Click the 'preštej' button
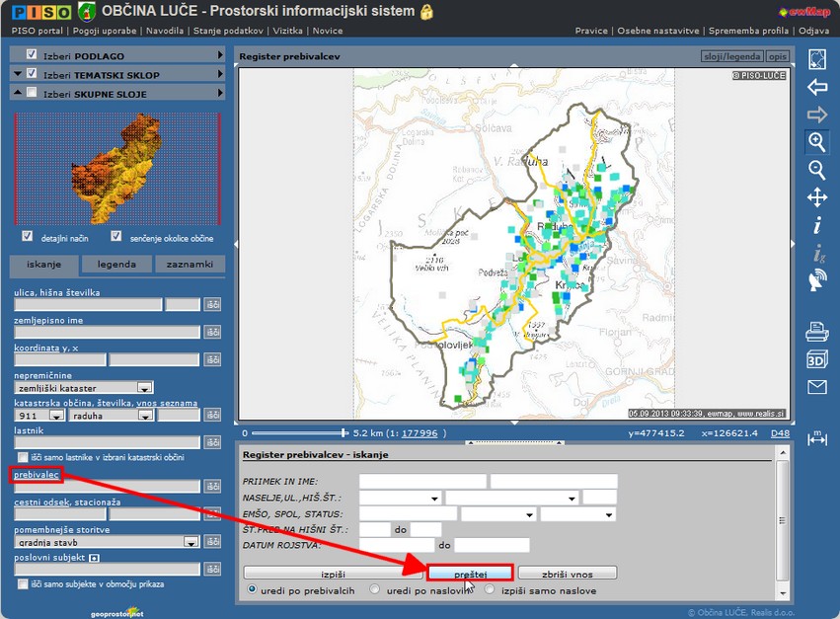Viewport: 840px width, 619px height. (x=470, y=573)
